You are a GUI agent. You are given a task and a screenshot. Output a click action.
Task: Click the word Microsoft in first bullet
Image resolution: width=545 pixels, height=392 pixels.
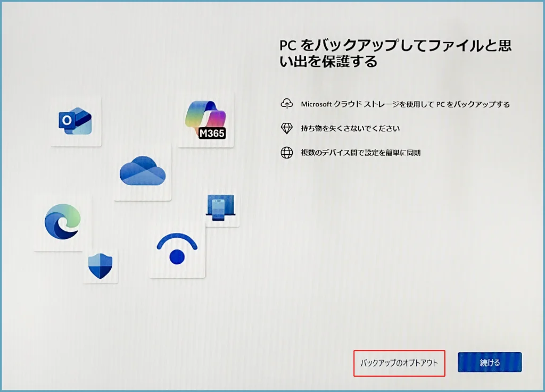coord(316,104)
